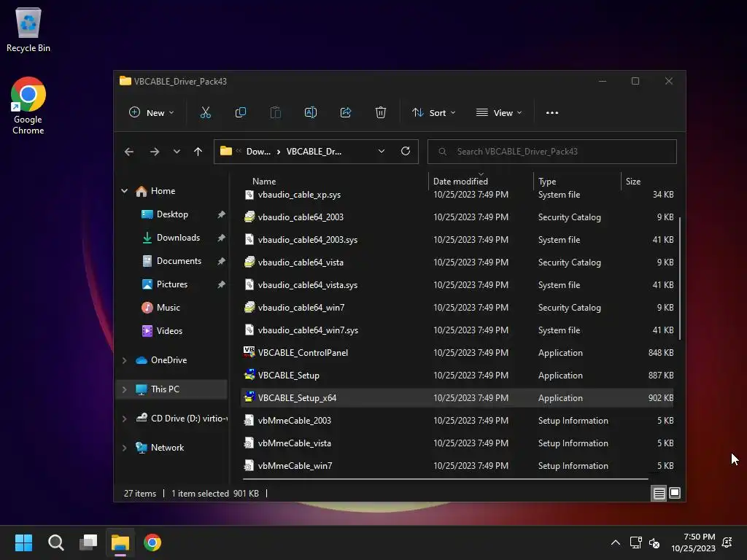Image resolution: width=747 pixels, height=560 pixels.
Task: Click the Paste clipboard icon
Action: tap(275, 113)
